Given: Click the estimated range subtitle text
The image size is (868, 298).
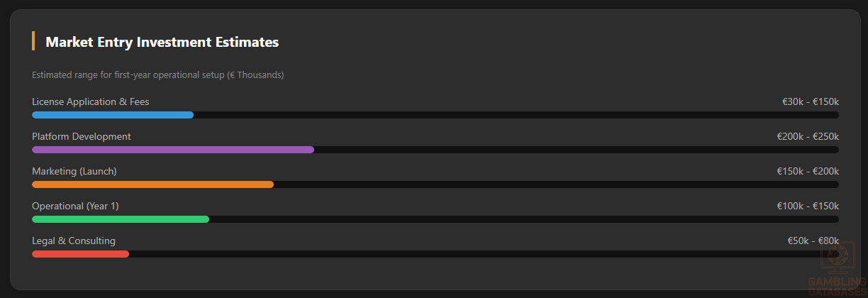Looking at the screenshot, I should point(158,75).
